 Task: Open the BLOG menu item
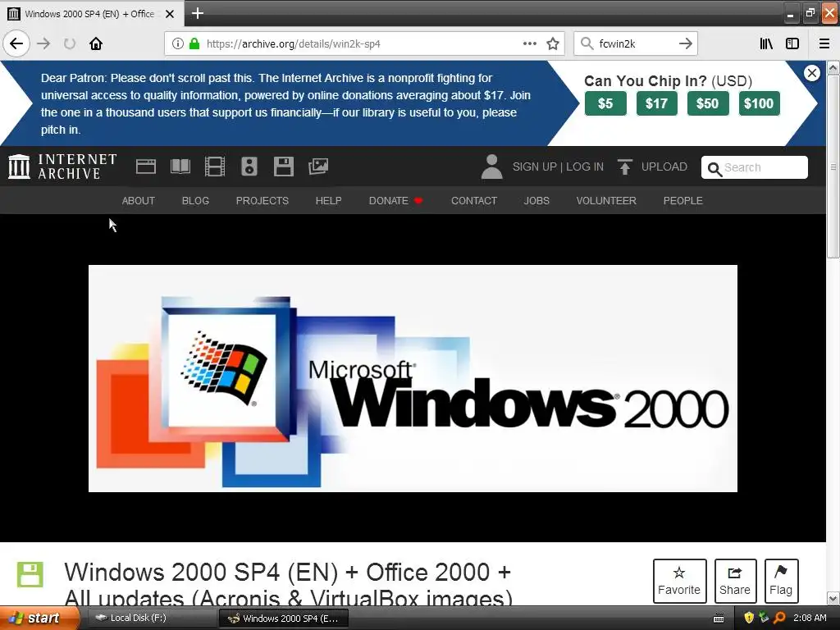click(x=195, y=201)
